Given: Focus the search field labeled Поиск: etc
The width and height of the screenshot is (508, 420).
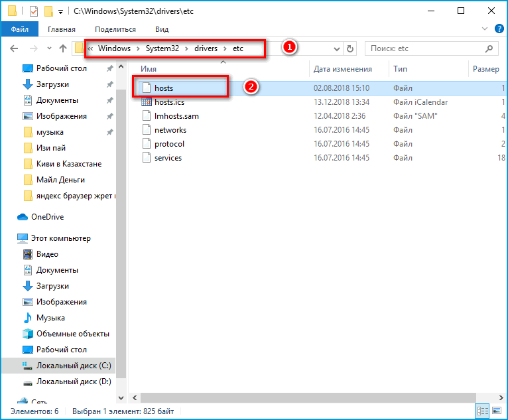Looking at the screenshot, I should coord(431,48).
